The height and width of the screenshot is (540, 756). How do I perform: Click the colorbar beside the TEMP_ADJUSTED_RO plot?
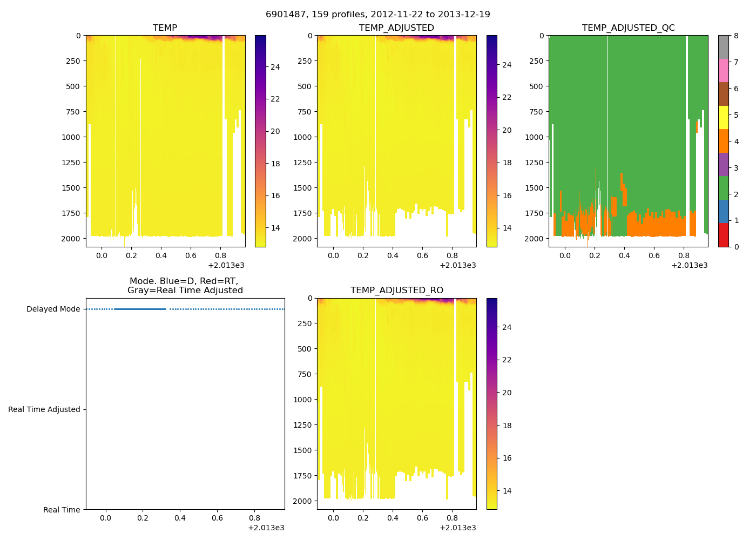[491, 403]
